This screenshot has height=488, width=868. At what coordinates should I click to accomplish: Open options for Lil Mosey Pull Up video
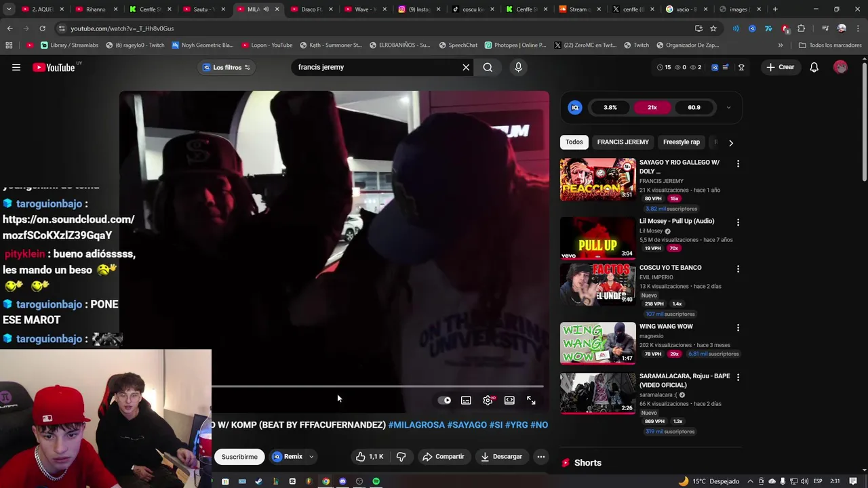pyautogui.click(x=738, y=222)
